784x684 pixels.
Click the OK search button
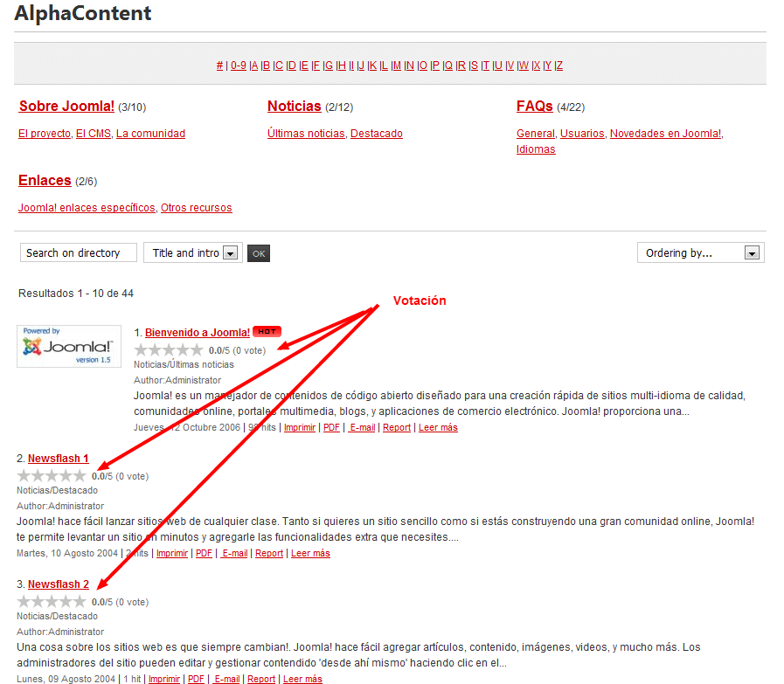pos(259,253)
